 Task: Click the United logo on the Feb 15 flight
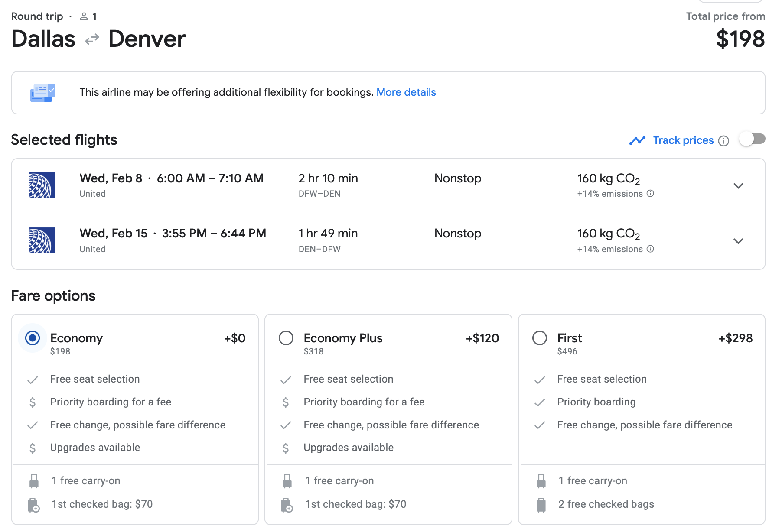(42, 240)
